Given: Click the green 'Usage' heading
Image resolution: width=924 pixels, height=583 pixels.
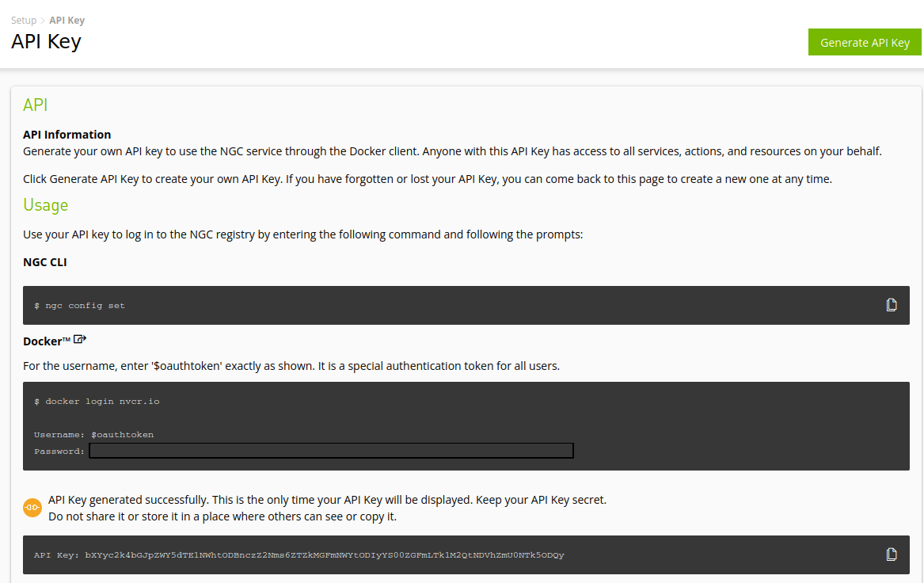Looking at the screenshot, I should click(x=45, y=205).
